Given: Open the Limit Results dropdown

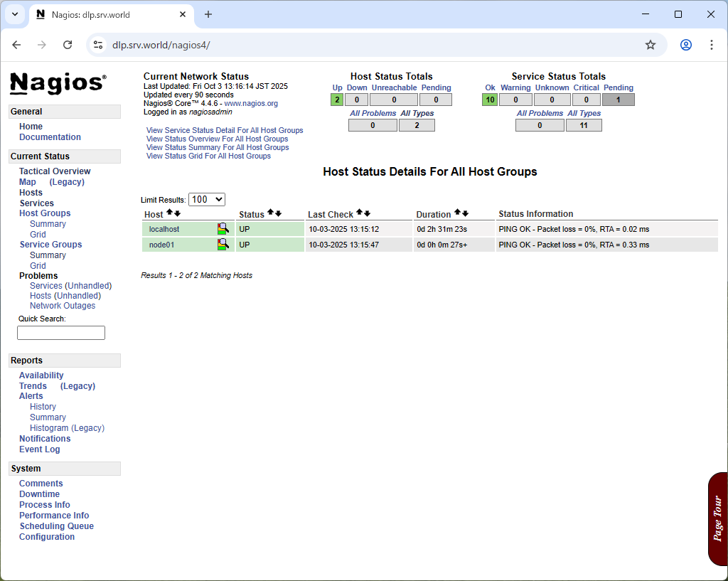Looking at the screenshot, I should pyautogui.click(x=206, y=200).
